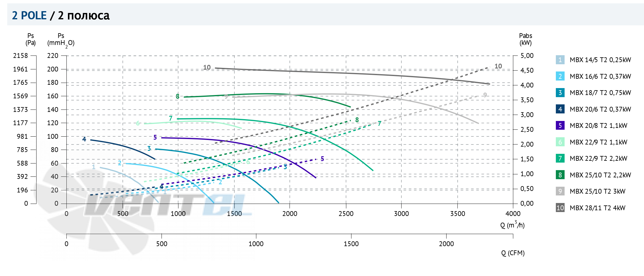This screenshot has height=276, width=644.
Task: Click the 1,50 value on kW axis
Action: [x=527, y=159]
